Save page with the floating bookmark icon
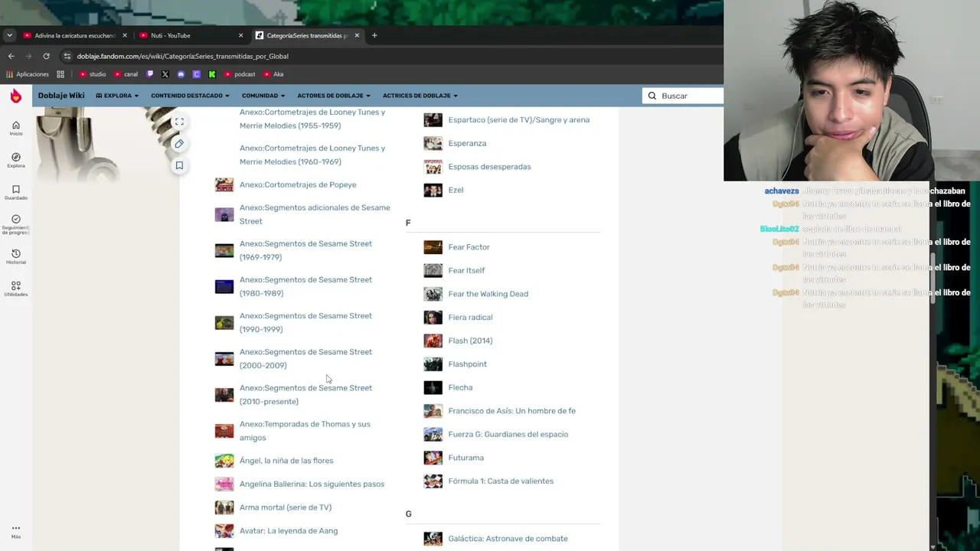The width and height of the screenshot is (980, 551). 179,165
